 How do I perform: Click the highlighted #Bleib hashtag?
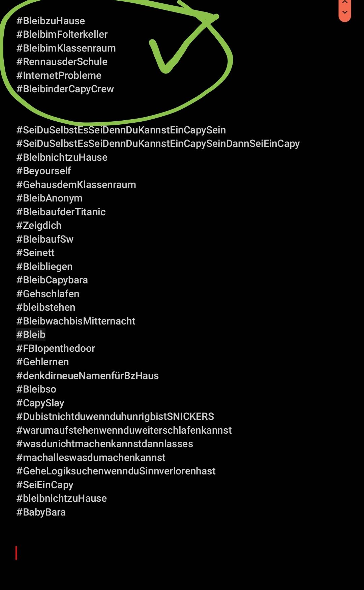click(31, 335)
